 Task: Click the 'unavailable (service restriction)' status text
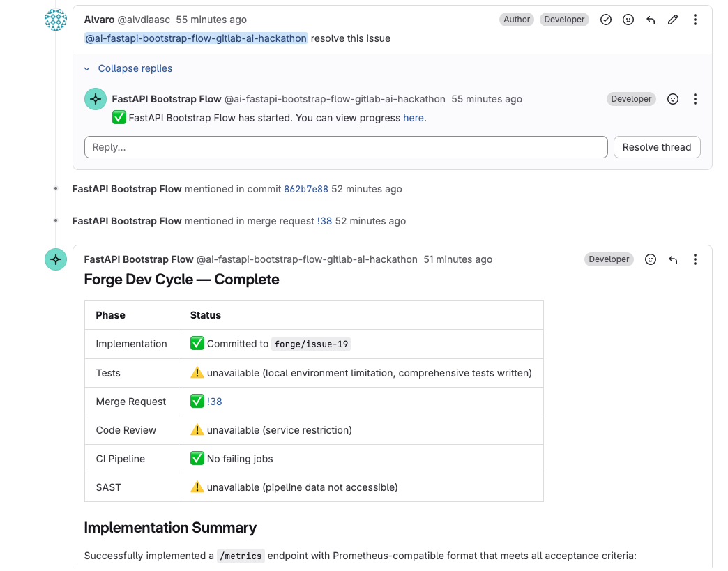(280, 430)
